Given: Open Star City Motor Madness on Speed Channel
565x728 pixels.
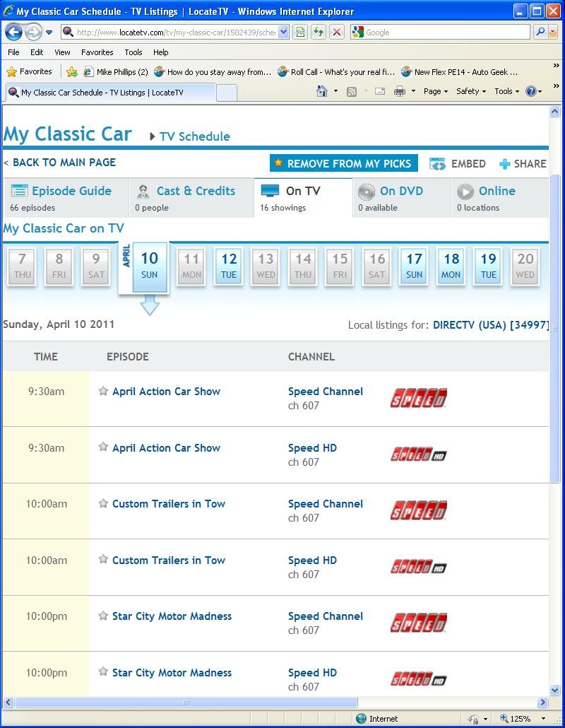Looking at the screenshot, I should click(172, 616).
